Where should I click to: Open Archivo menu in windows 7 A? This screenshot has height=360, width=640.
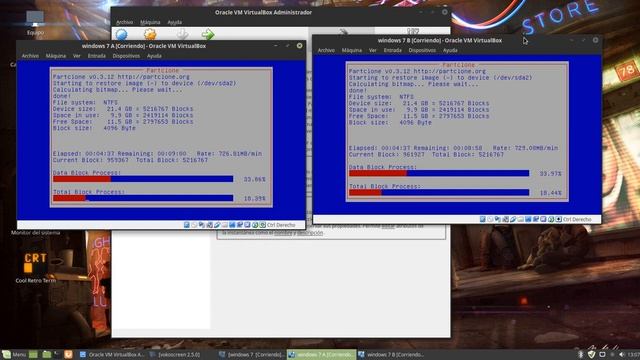pyautogui.click(x=30, y=56)
